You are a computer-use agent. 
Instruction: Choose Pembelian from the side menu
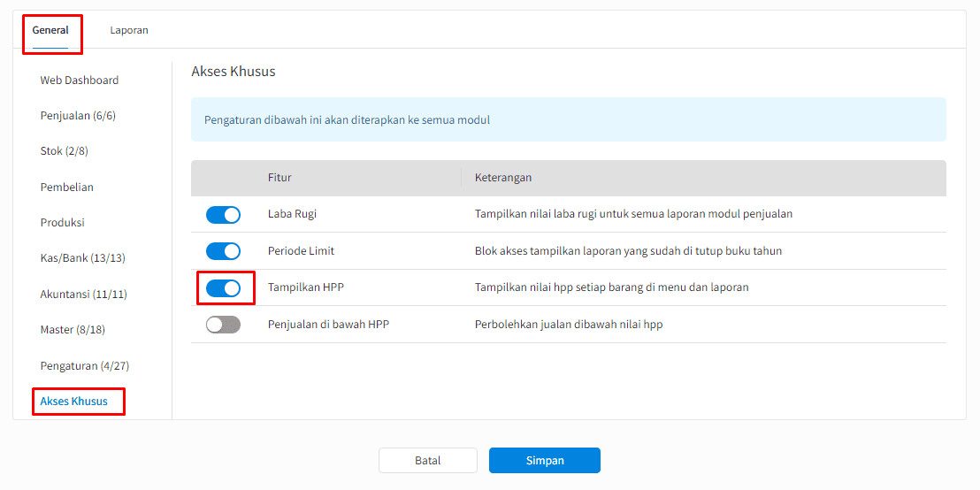[66, 188]
